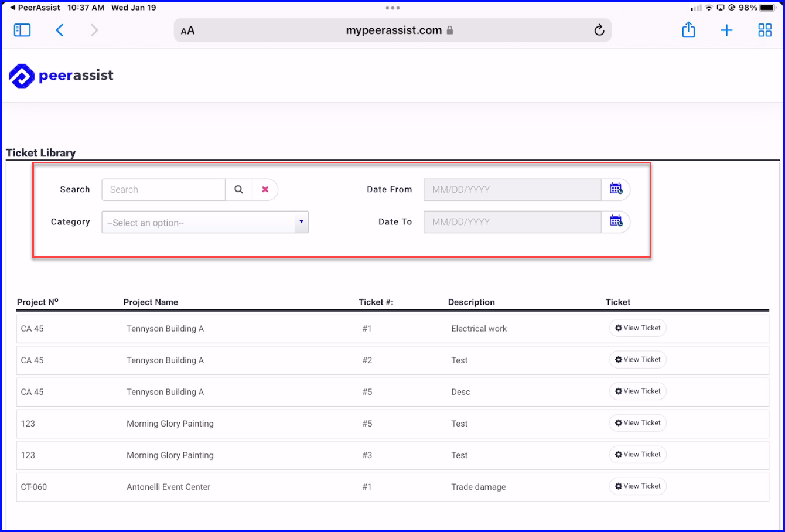Click the Project Nº column header
Viewport: 785px width, 532px height.
[37, 302]
